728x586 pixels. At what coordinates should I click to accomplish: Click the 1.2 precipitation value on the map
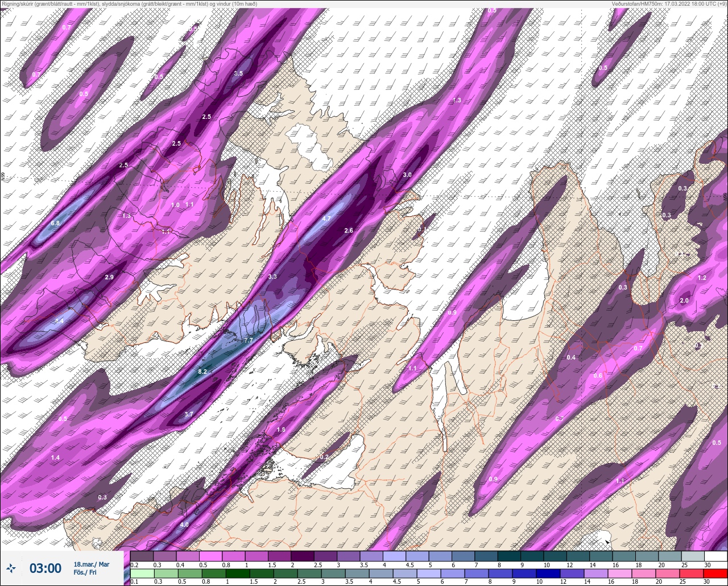702,278
